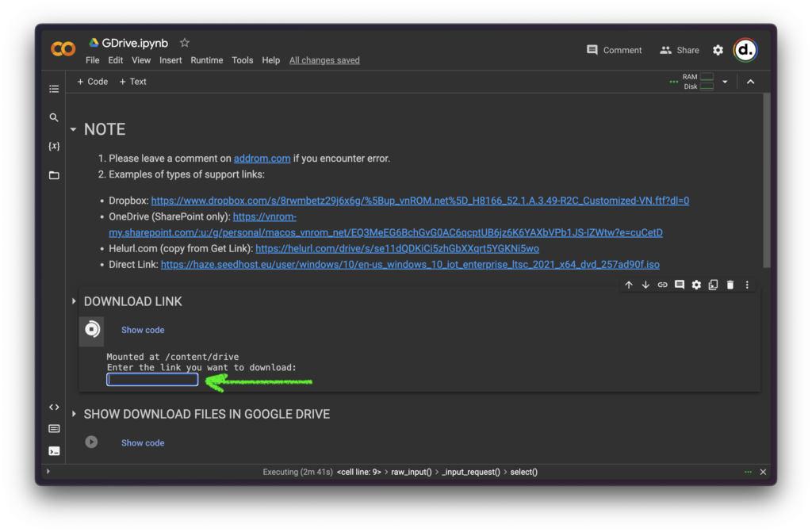Open the View menu
Screen dimensions: 812x532
click(141, 60)
